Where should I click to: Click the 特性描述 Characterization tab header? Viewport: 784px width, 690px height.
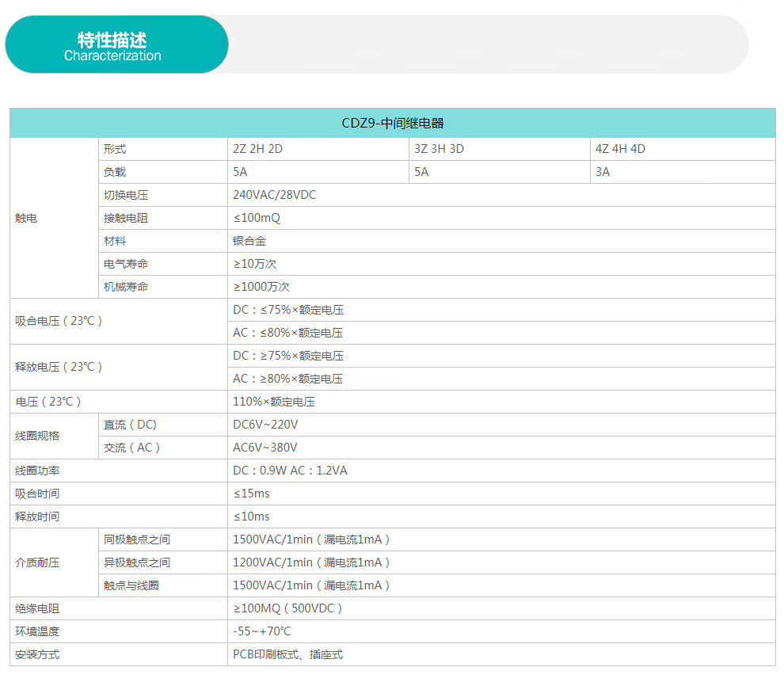[112, 46]
